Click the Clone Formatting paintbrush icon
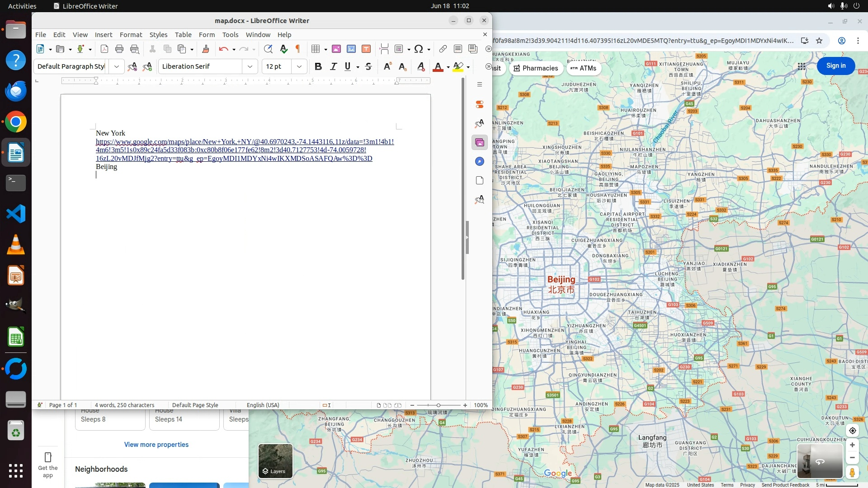The width and height of the screenshot is (868, 488). point(206,49)
